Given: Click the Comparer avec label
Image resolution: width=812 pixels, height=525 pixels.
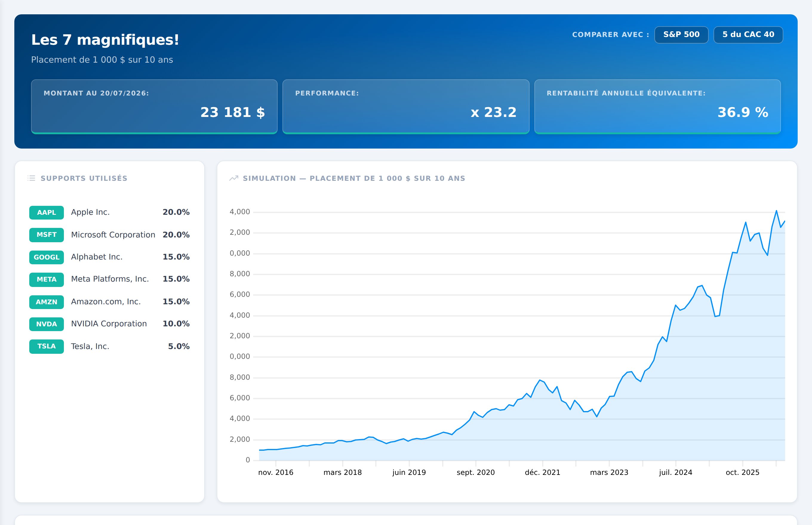Looking at the screenshot, I should pos(610,35).
